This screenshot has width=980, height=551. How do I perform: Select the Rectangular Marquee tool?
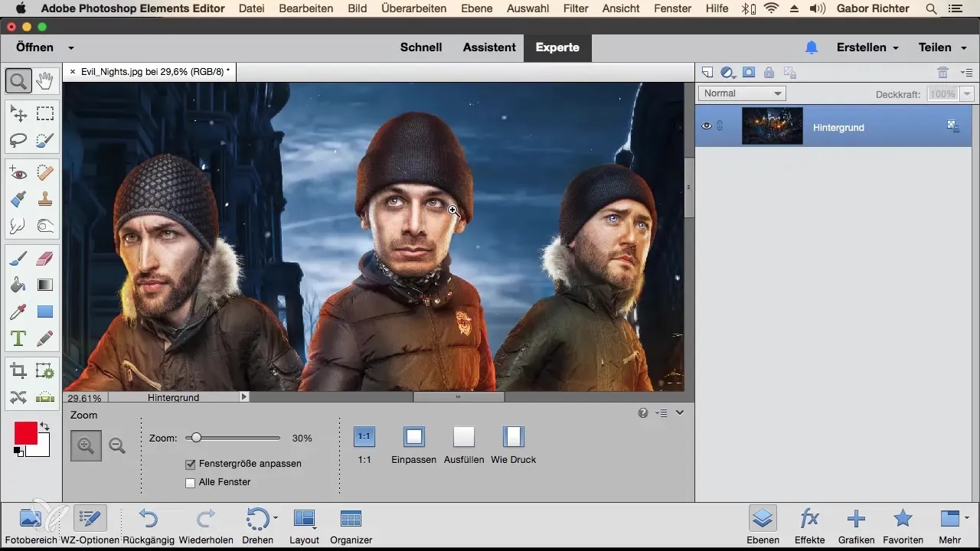45,114
